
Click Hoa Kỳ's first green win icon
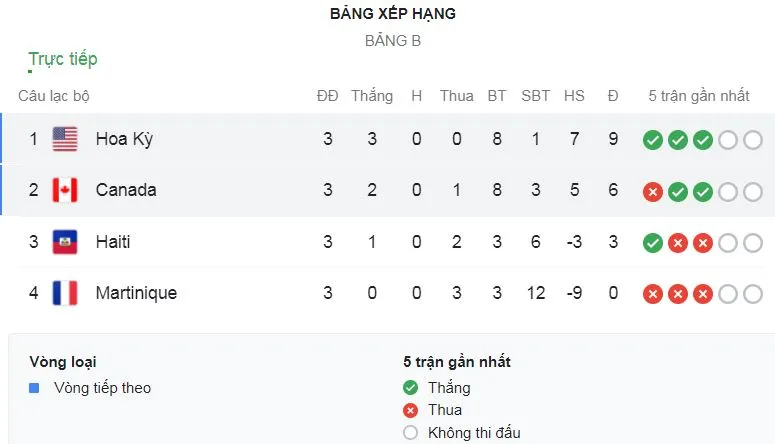[x=653, y=140]
